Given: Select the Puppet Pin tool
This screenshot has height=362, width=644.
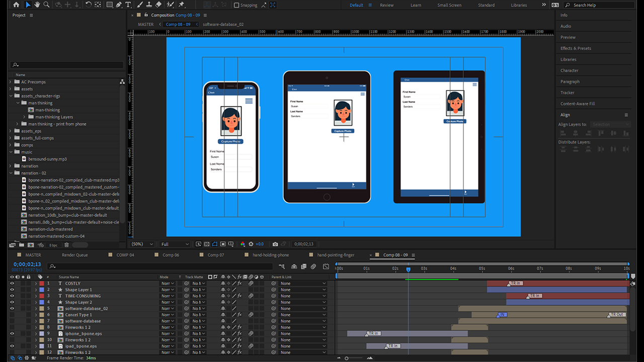Looking at the screenshot, I should point(181,5).
